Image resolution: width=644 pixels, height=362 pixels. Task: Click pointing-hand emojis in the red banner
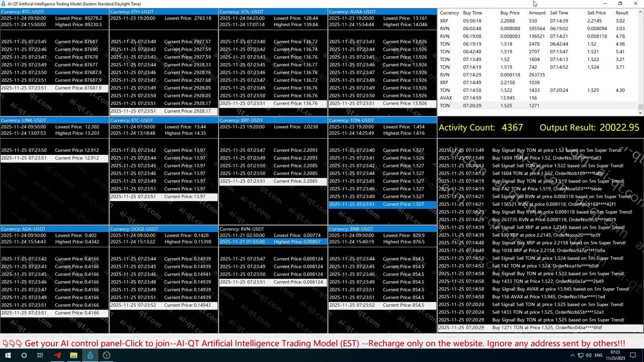pyautogui.click(x=12, y=343)
